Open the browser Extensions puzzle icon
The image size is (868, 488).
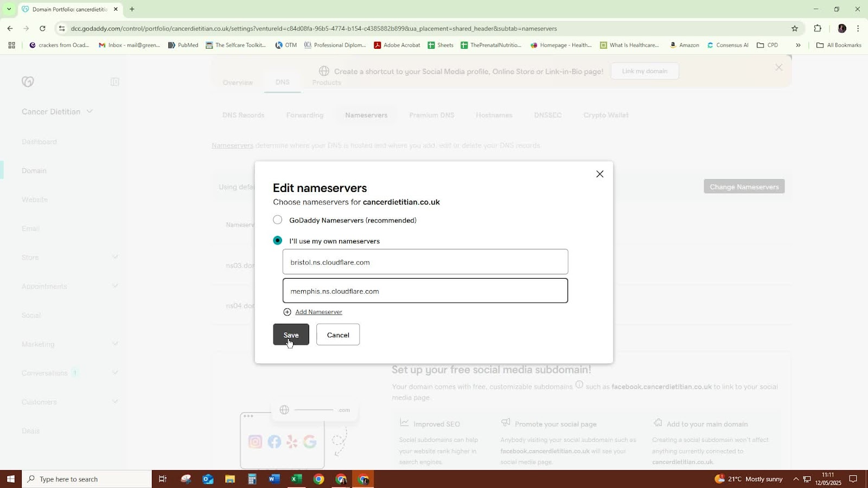[x=818, y=28]
